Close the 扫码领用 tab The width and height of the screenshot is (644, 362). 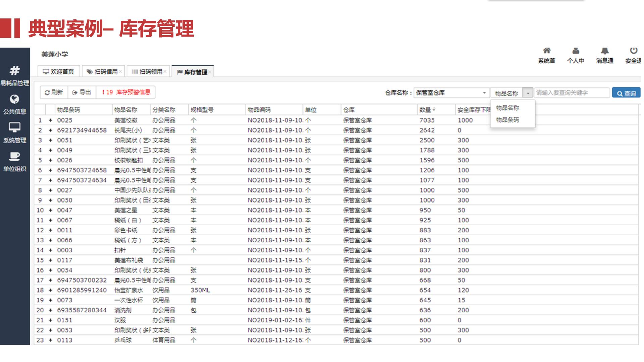[165, 72]
